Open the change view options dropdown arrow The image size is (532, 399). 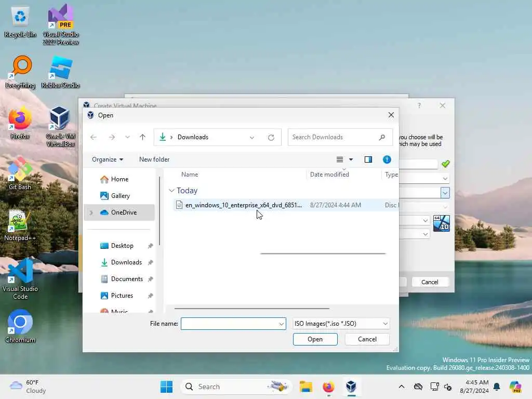tap(351, 159)
